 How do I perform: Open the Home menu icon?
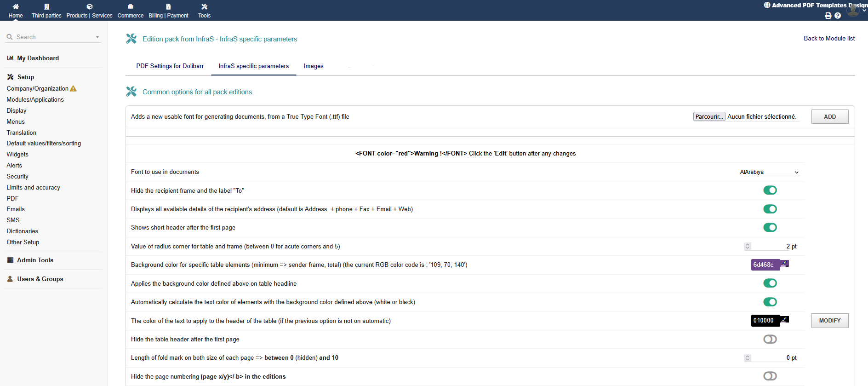point(16,7)
